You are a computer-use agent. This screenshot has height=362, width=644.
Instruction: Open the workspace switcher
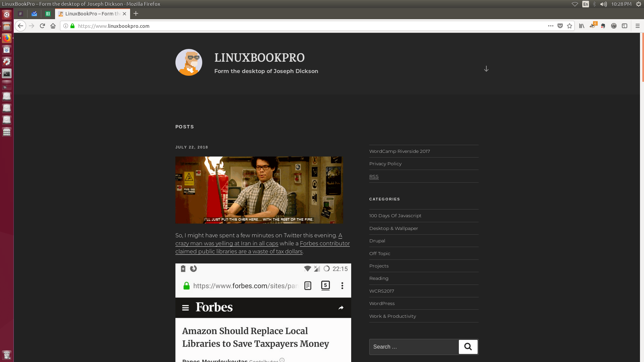click(7, 85)
